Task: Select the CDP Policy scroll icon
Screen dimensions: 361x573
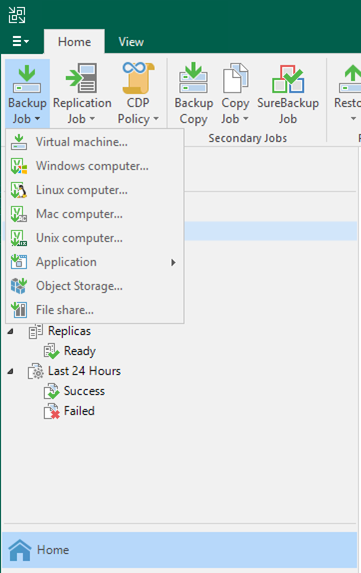Action: [138, 78]
